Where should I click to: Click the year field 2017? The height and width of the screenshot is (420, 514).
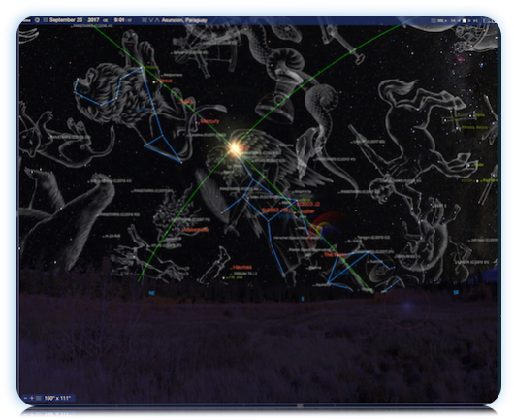coord(93,20)
